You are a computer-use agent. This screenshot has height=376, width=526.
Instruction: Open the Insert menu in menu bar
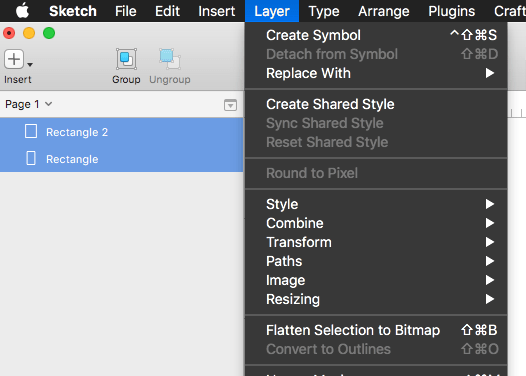(216, 11)
